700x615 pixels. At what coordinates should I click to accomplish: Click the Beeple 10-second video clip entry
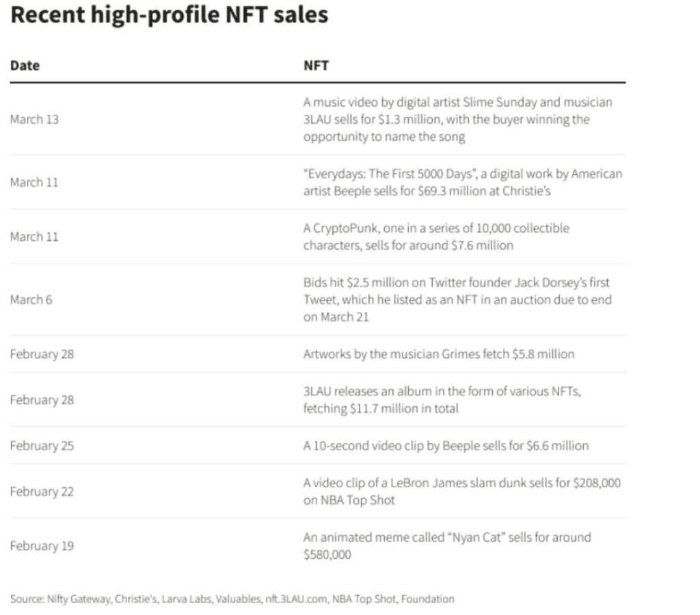click(445, 446)
